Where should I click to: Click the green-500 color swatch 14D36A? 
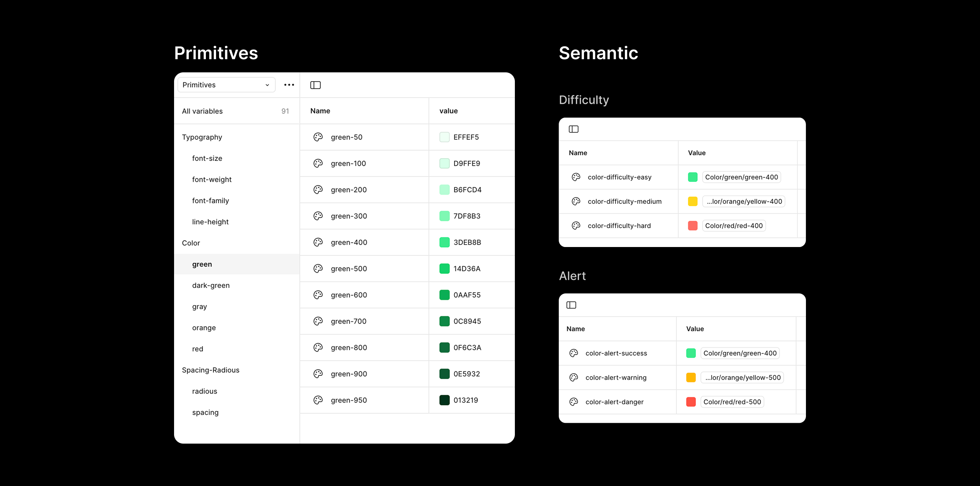pos(444,269)
